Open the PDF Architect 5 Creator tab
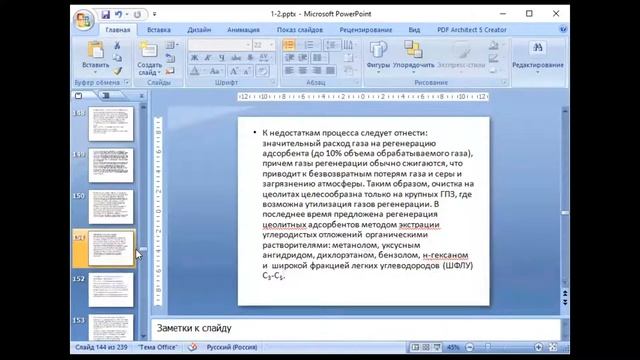The width and height of the screenshot is (640, 360). tap(471, 30)
